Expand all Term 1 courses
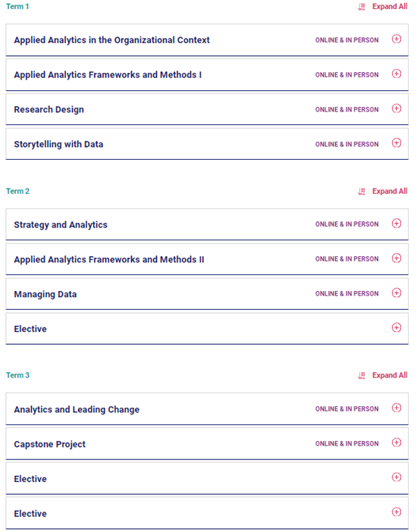 (390, 7)
